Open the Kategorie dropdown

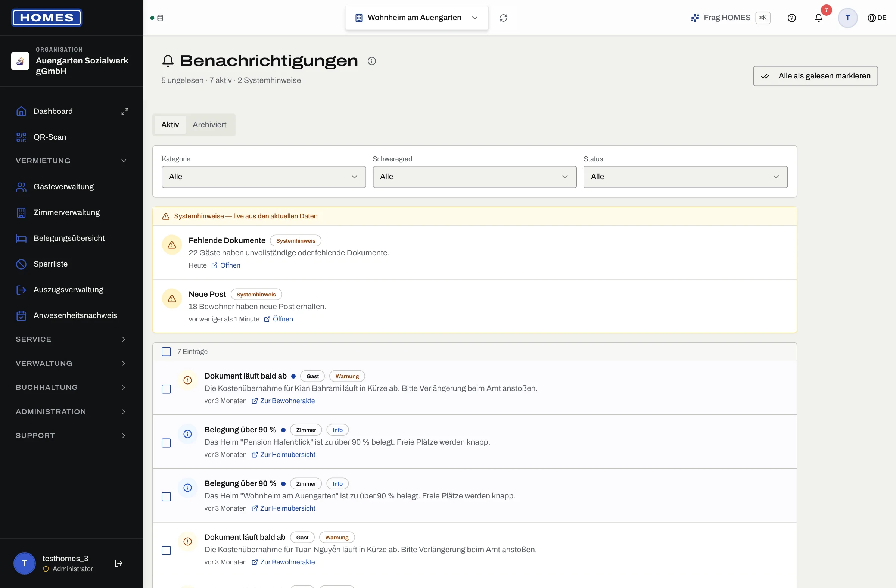click(264, 177)
